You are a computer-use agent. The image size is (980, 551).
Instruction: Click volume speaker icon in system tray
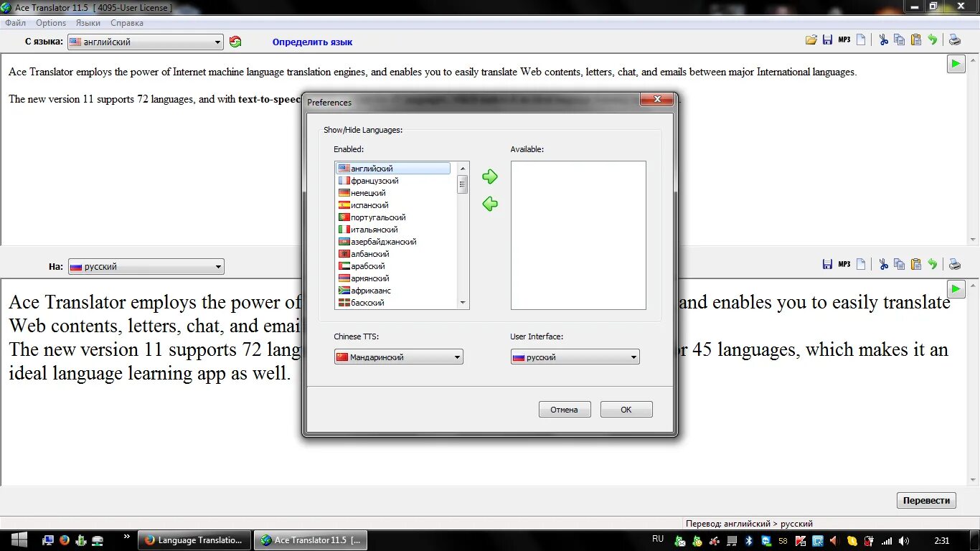pyautogui.click(x=903, y=541)
